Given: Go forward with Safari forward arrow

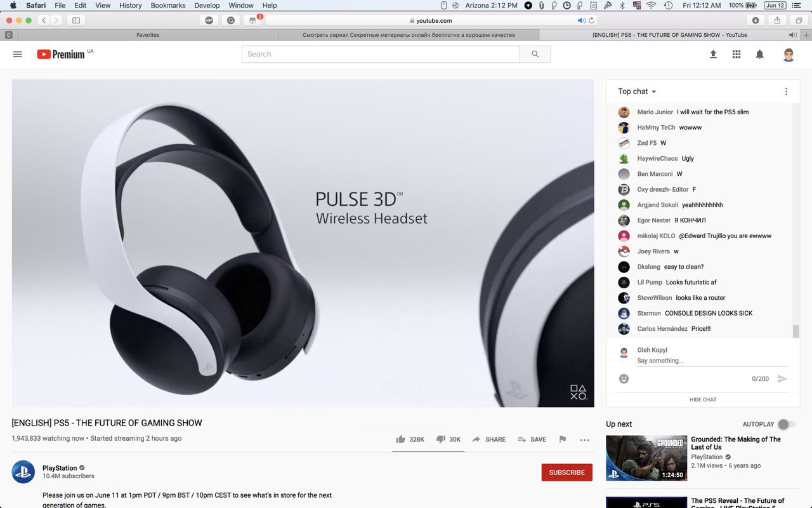Looking at the screenshot, I should tap(56, 20).
